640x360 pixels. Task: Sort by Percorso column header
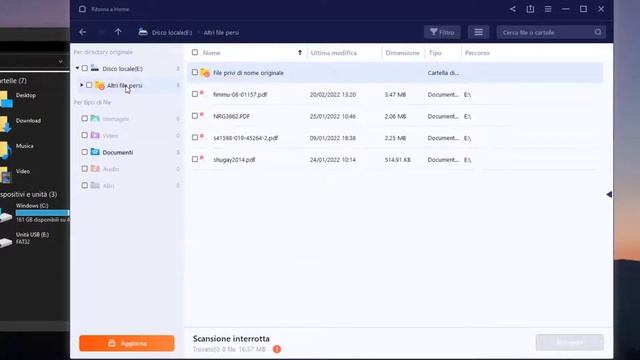click(477, 53)
